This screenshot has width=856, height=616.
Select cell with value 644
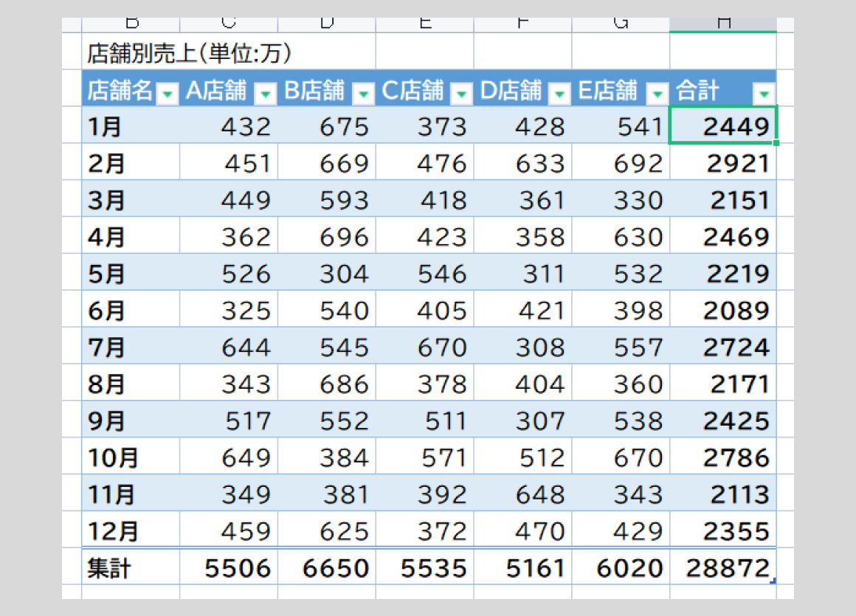pos(229,346)
